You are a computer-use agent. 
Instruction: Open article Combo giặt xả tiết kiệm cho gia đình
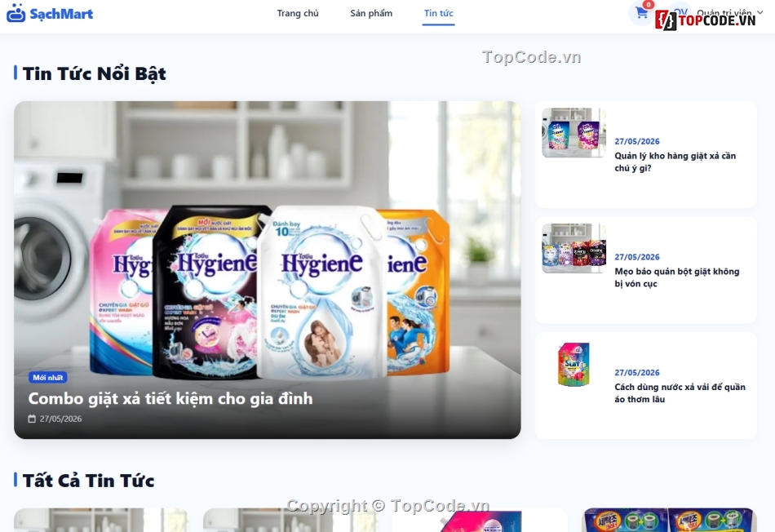point(170,398)
